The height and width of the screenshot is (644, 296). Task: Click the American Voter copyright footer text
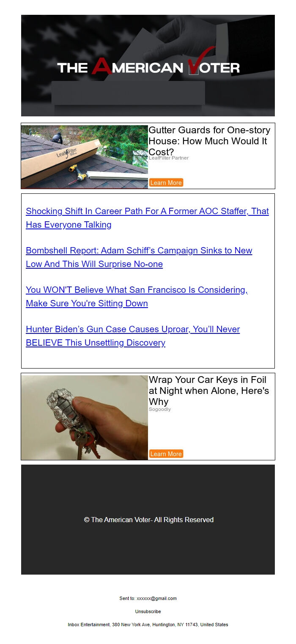coord(149,520)
